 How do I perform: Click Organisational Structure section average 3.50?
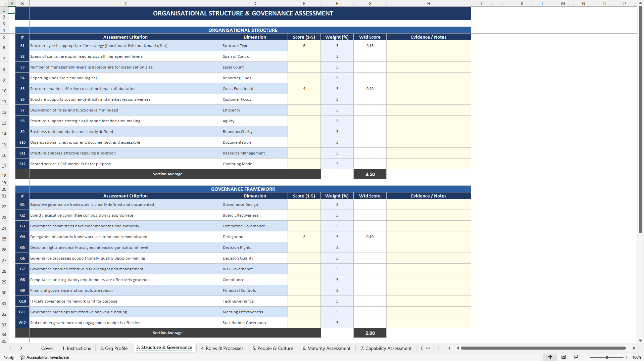pyautogui.click(x=370, y=174)
